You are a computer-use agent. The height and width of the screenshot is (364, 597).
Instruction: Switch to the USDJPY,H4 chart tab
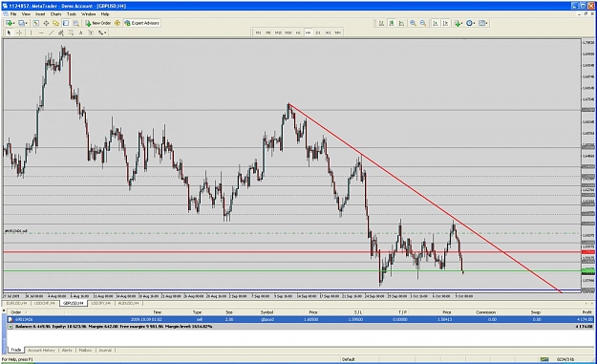(x=100, y=304)
